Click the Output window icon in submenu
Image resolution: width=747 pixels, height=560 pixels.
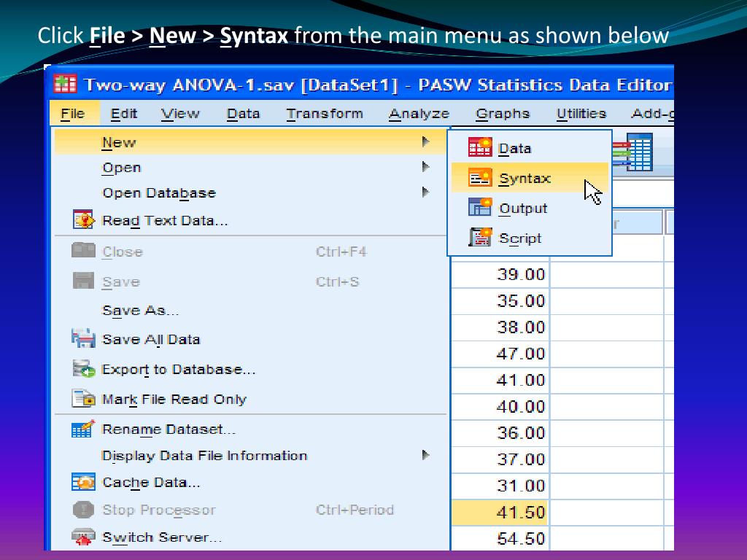(x=480, y=208)
